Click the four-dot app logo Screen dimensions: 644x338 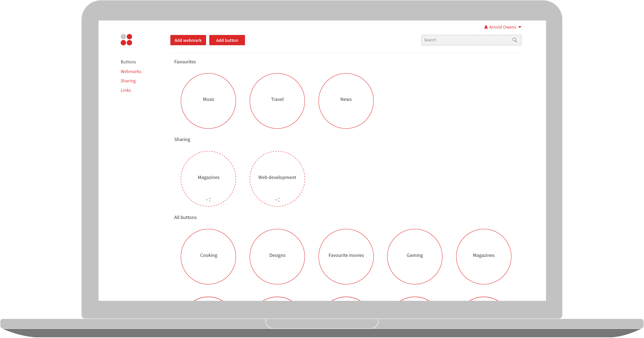pos(126,40)
